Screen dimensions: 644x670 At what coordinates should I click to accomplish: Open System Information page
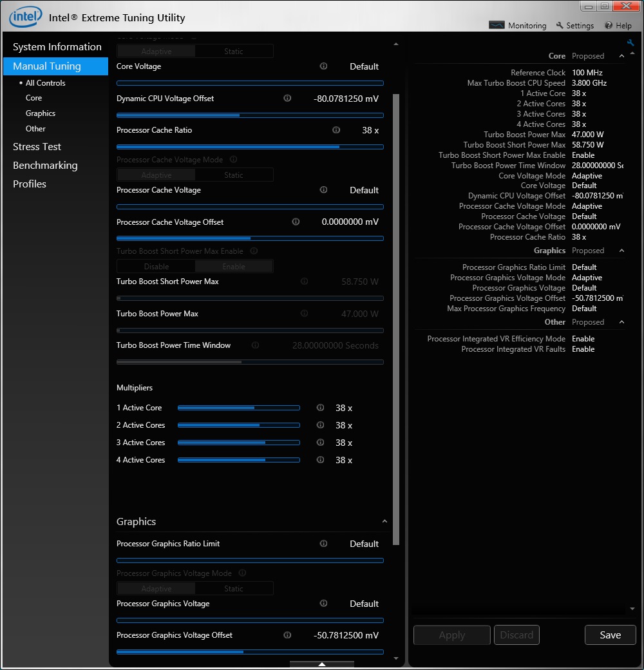pos(57,46)
